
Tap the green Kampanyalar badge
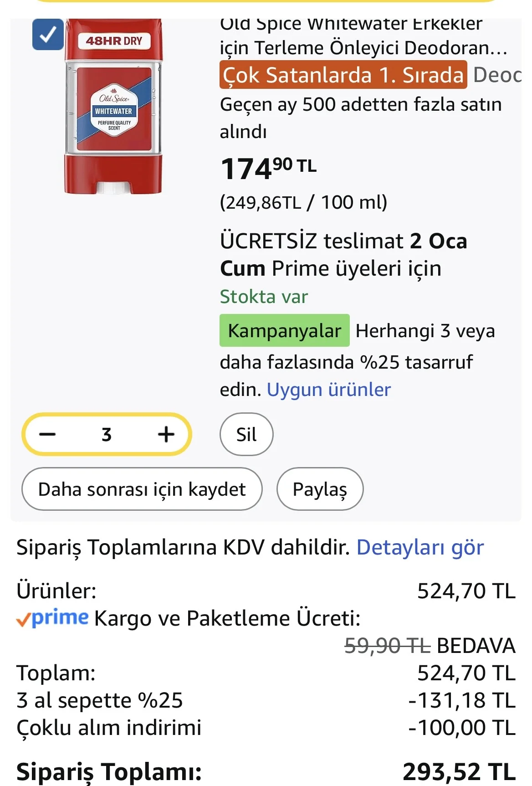[x=284, y=330]
